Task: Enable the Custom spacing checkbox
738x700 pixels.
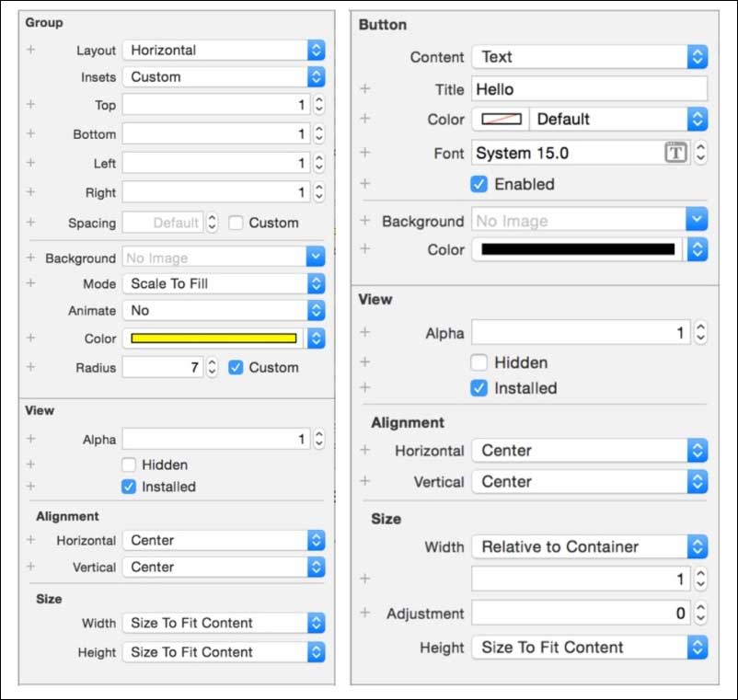Action: click(236, 223)
